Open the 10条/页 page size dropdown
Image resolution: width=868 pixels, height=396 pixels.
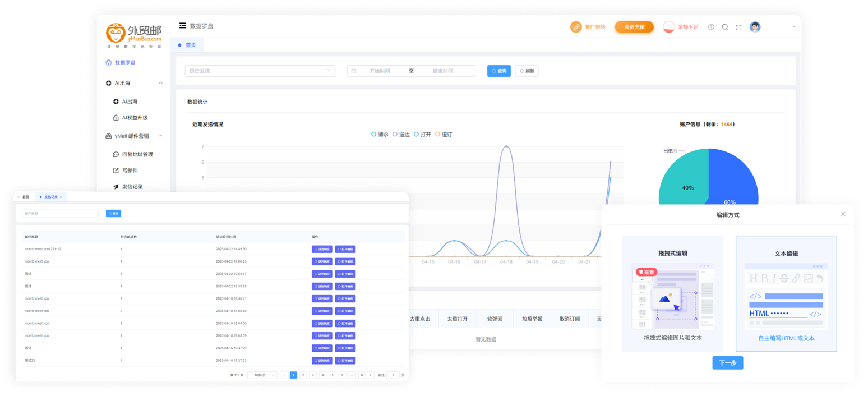[262, 375]
